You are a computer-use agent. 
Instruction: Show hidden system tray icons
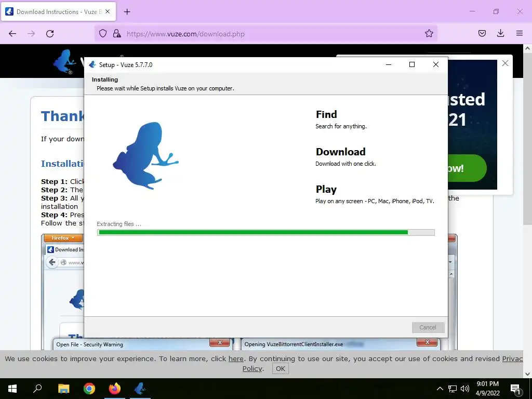pyautogui.click(x=440, y=389)
